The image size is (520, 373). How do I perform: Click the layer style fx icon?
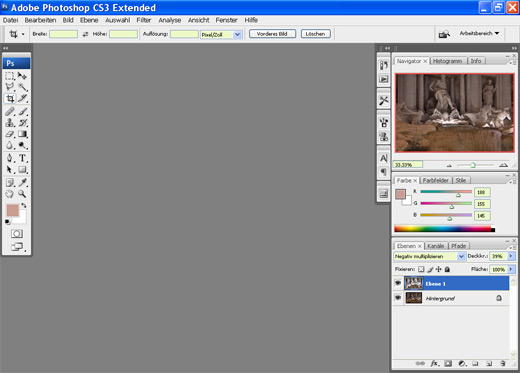[x=434, y=363]
